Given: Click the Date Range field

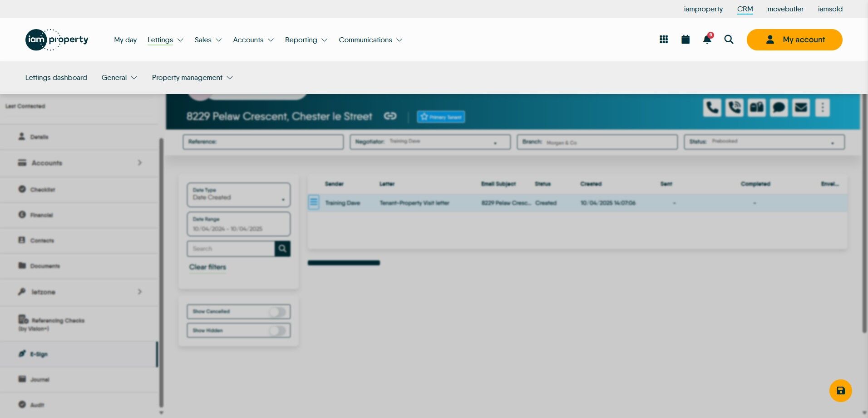Looking at the screenshot, I should [239, 224].
